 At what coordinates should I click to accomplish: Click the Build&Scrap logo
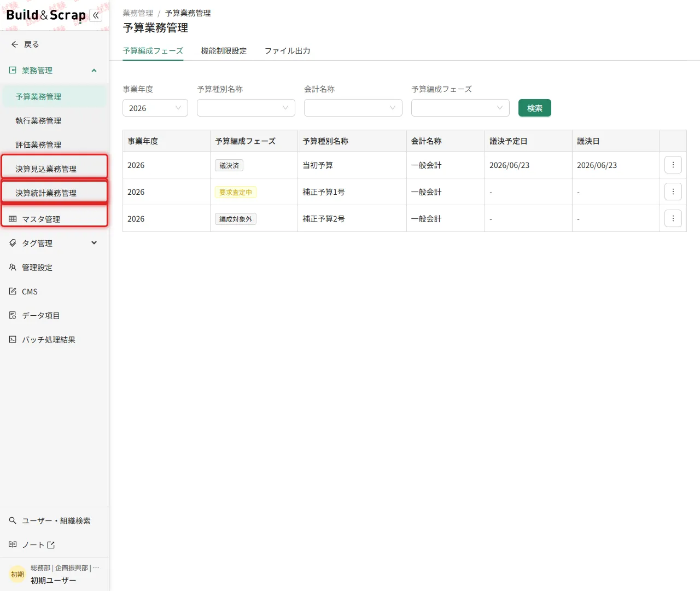coord(46,15)
